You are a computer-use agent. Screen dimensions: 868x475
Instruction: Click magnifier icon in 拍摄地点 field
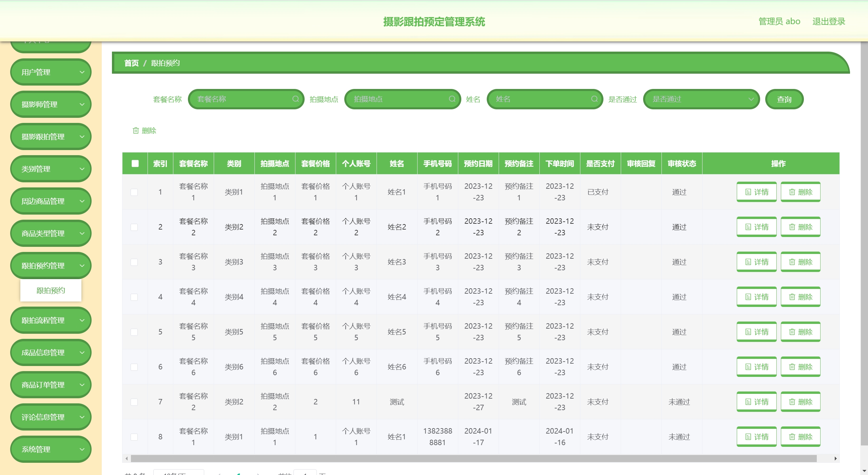click(x=452, y=99)
